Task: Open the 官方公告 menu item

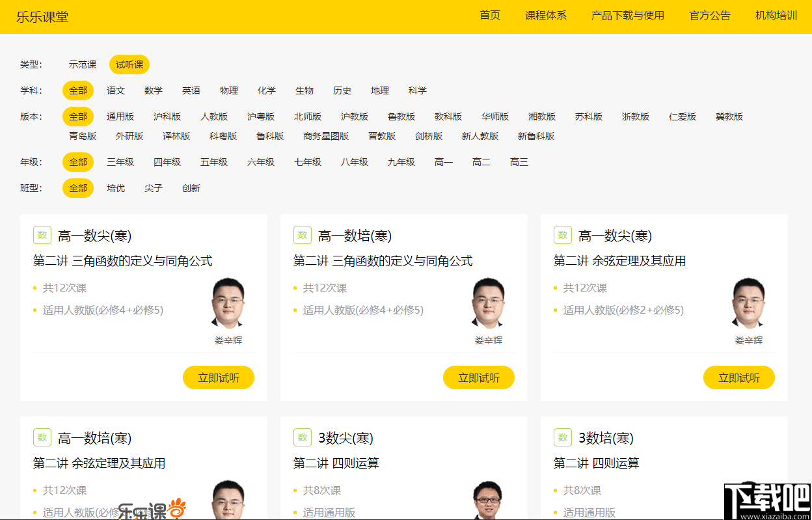Action: [x=709, y=16]
